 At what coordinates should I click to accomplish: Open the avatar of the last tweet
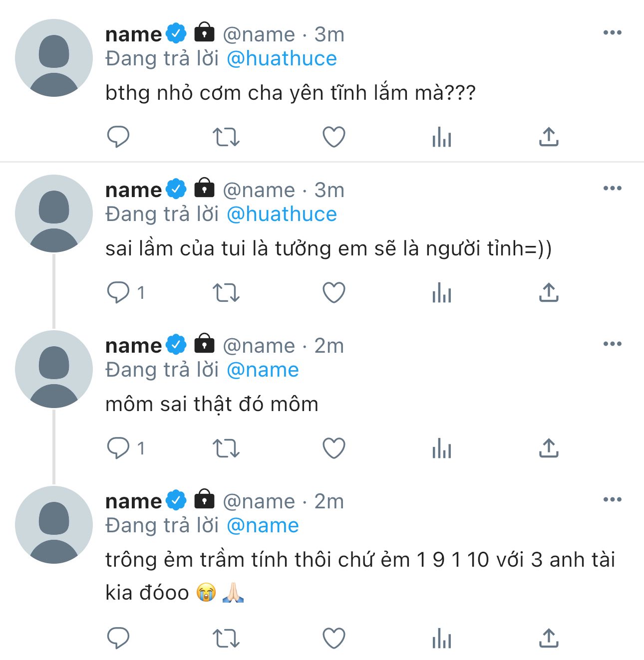click(x=54, y=525)
